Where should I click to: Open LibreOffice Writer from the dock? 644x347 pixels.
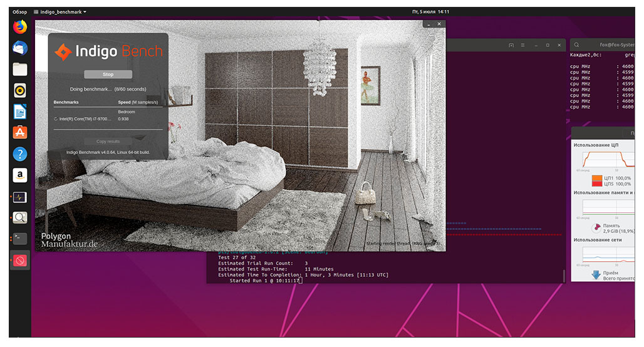19,111
